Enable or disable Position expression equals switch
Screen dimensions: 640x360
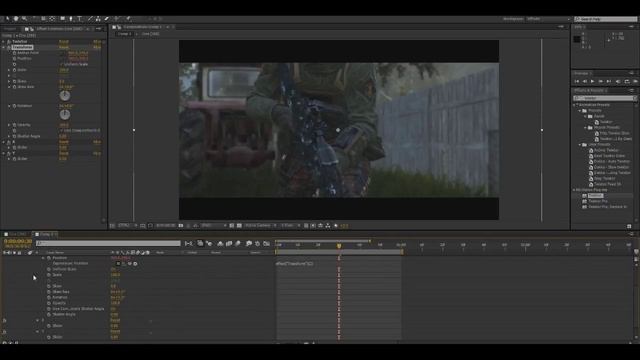coord(118,264)
